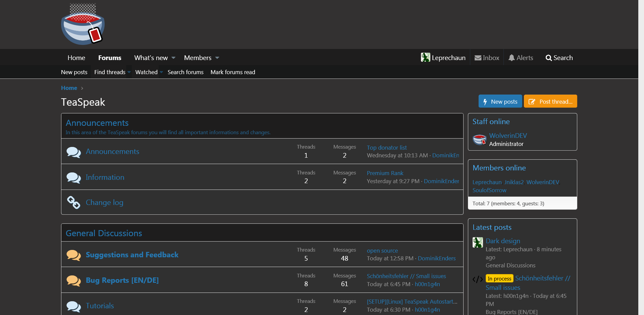Select Search forums in the sub-navigation
The height and width of the screenshot is (315, 644).
pyautogui.click(x=185, y=72)
